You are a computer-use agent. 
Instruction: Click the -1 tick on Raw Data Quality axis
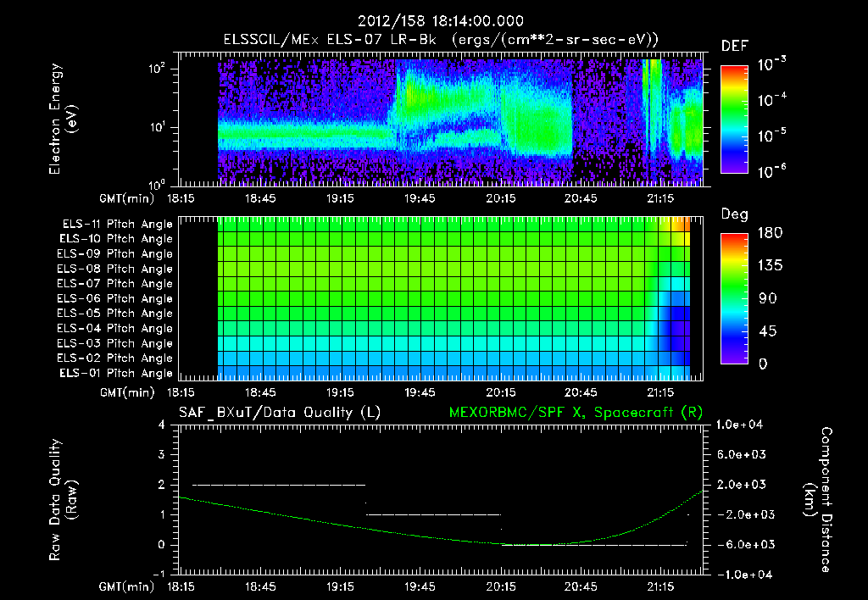[x=159, y=574]
